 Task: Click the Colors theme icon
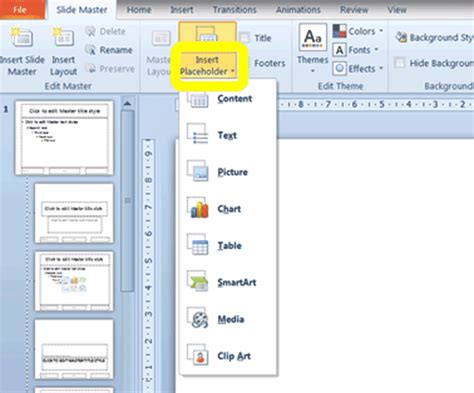click(339, 31)
